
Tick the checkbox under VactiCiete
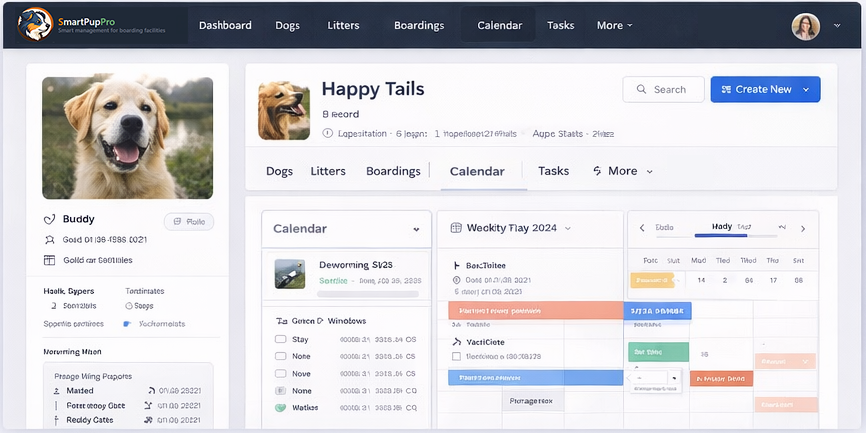pyautogui.click(x=456, y=357)
